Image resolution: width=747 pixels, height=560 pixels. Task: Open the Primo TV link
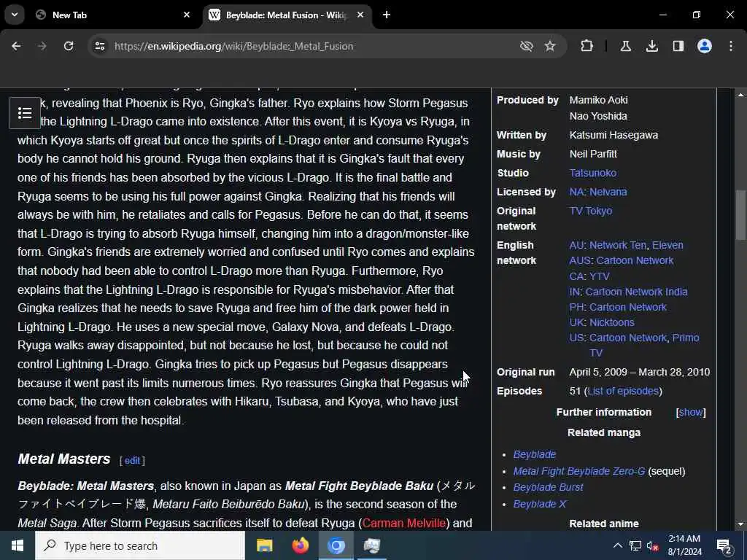[686, 338]
